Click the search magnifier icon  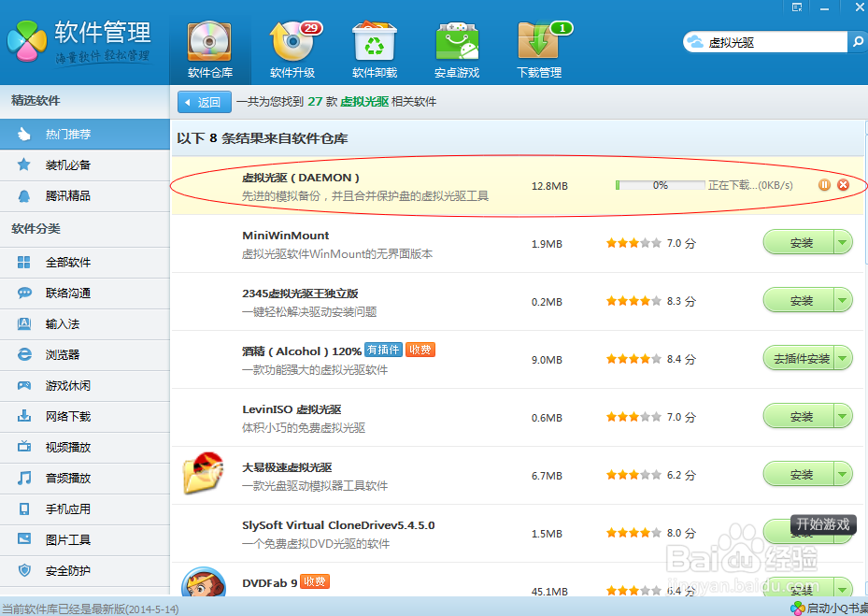[858, 42]
